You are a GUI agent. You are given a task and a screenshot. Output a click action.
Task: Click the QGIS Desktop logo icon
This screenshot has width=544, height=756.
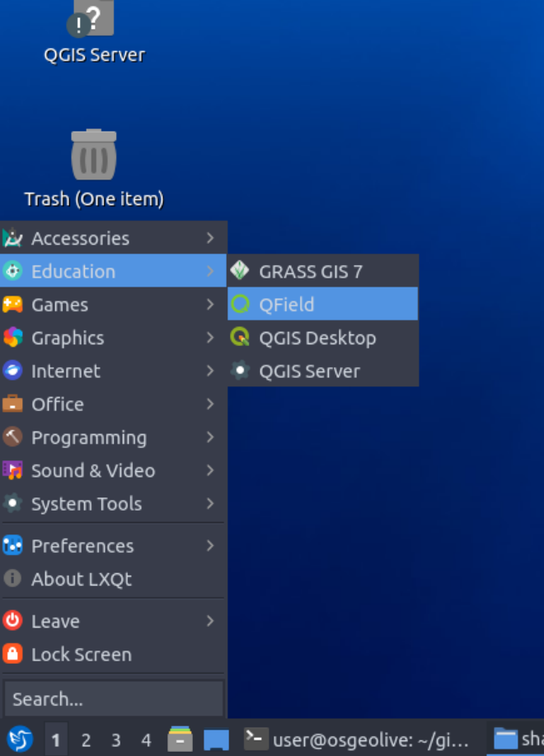240,337
